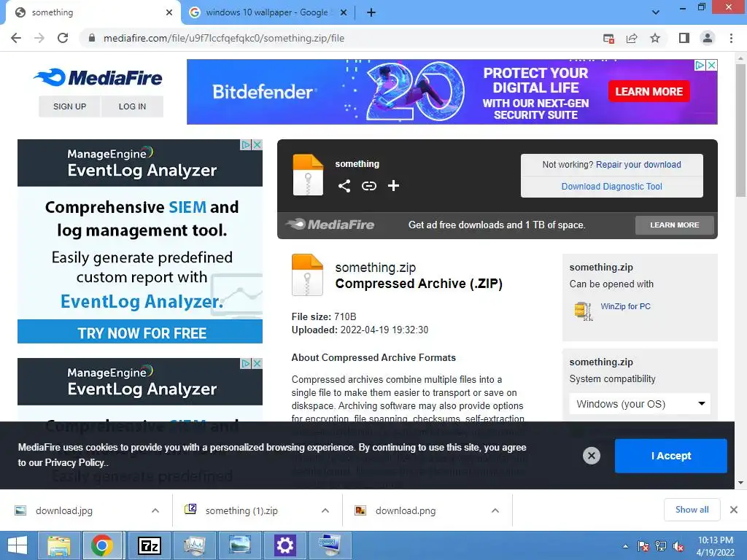Expand options for download.png in downloads bar
This screenshot has width=747, height=560.
(495, 510)
